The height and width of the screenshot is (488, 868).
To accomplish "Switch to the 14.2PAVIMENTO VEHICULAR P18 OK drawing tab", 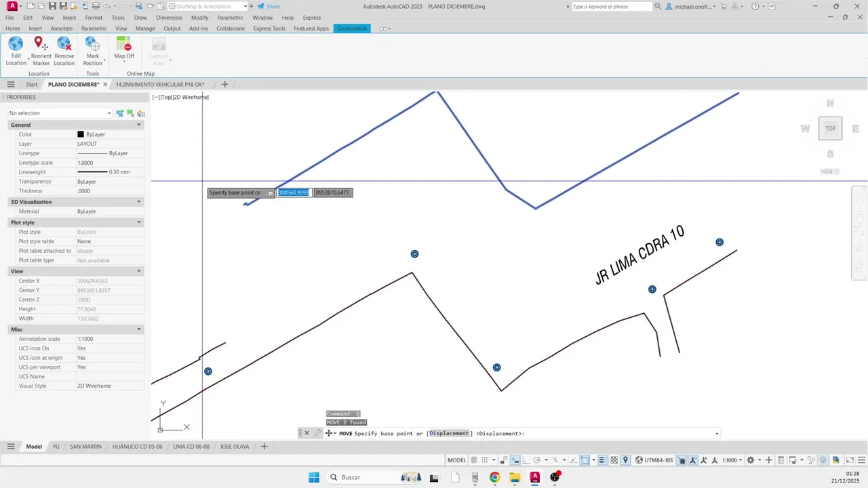I will point(160,85).
